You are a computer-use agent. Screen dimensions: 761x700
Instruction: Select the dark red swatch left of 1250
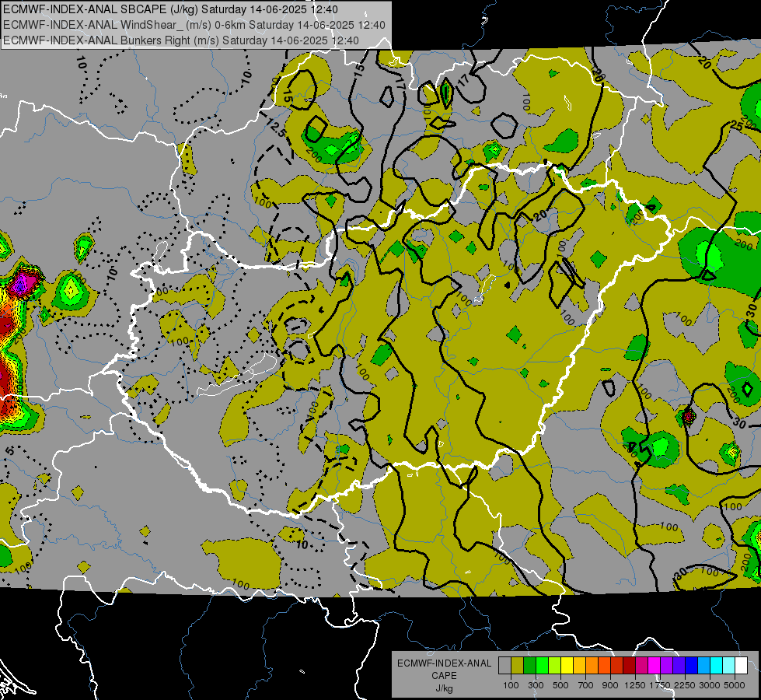coord(630,665)
